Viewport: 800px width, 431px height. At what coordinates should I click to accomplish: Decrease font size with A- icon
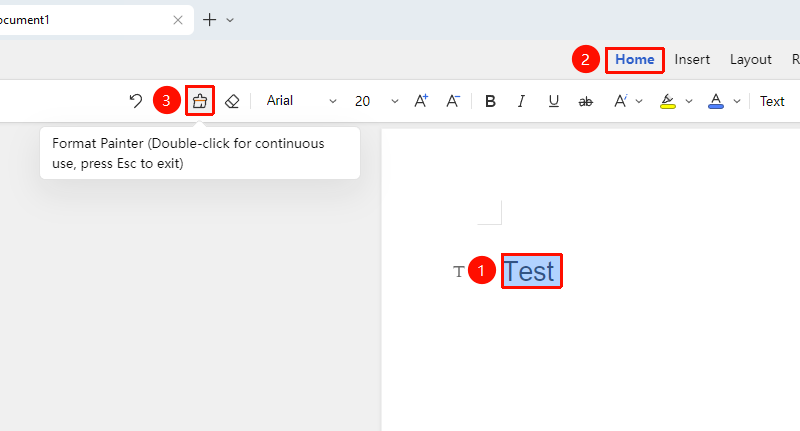click(x=453, y=101)
